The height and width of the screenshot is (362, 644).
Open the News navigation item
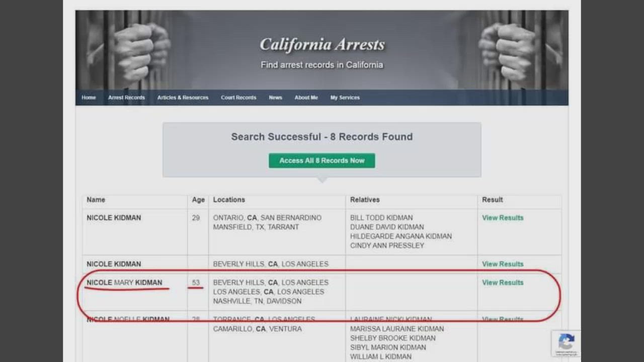point(275,98)
